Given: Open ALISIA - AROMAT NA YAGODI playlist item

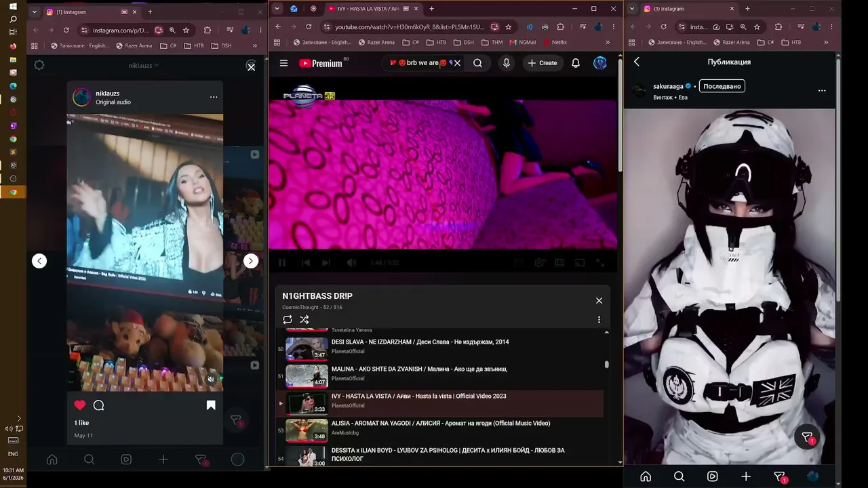Looking at the screenshot, I should [x=439, y=430].
